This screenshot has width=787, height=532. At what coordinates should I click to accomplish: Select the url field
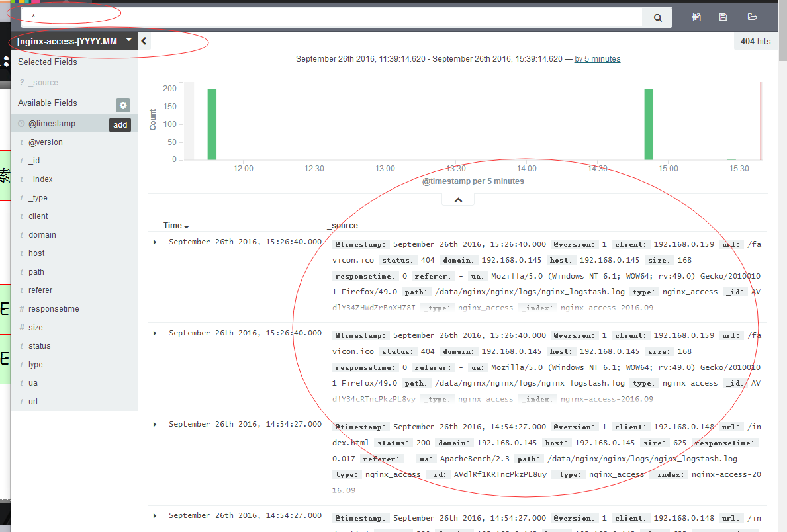pos(33,402)
